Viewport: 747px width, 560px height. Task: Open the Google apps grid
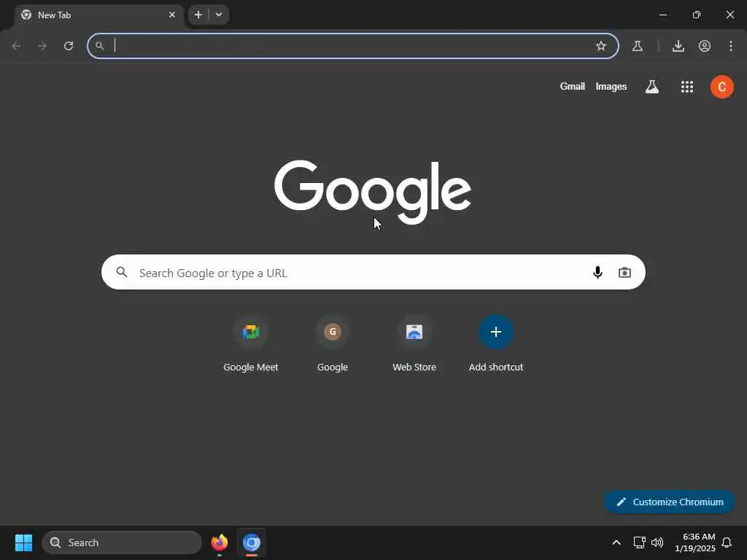tap(687, 87)
